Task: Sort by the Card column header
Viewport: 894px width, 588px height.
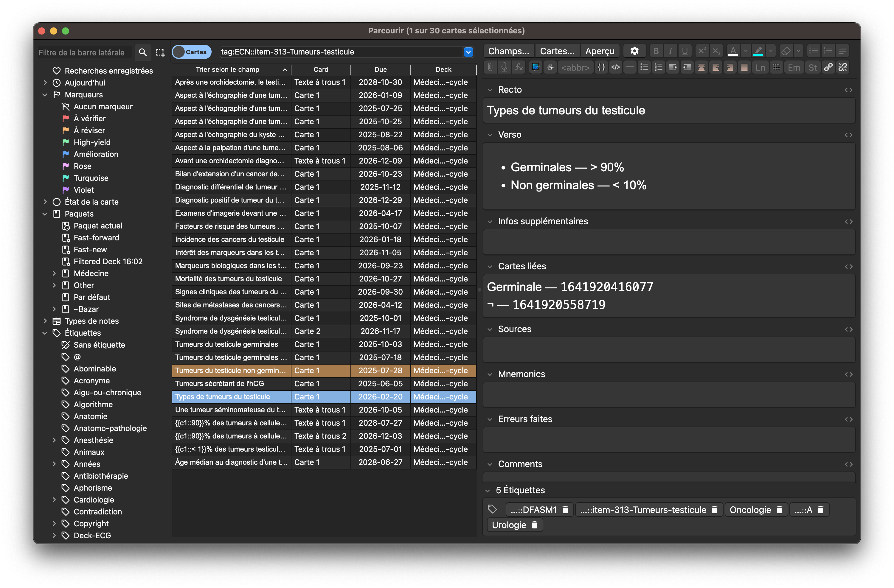Action: (321, 69)
